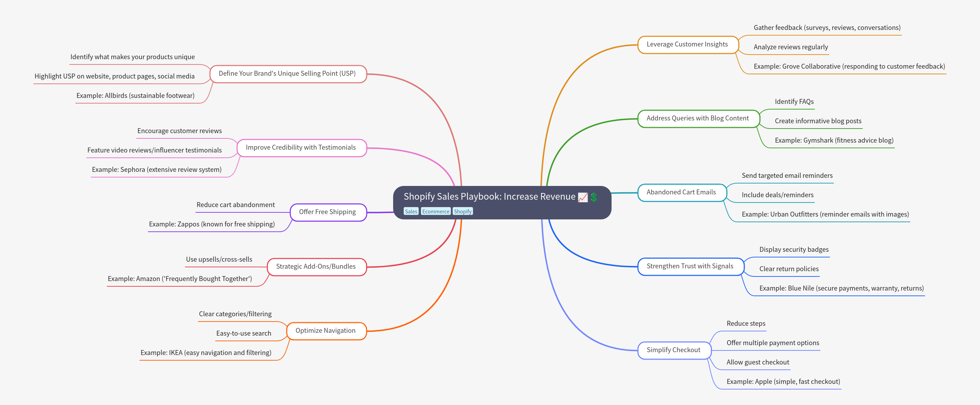Screen dimensions: 980x405
Task: Click 'Reduce steps' leaf
Action: click(746, 324)
